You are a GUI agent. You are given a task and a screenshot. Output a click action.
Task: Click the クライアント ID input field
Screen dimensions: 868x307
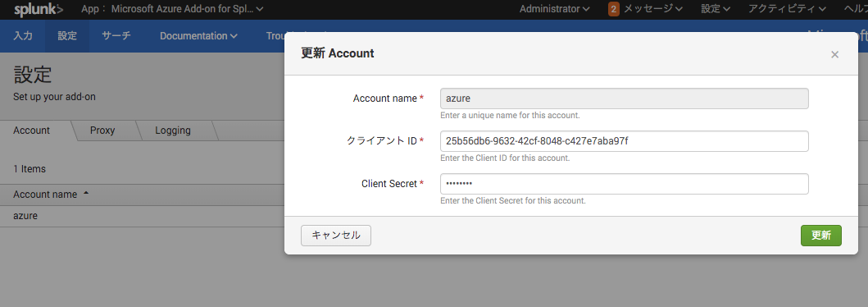[625, 141]
